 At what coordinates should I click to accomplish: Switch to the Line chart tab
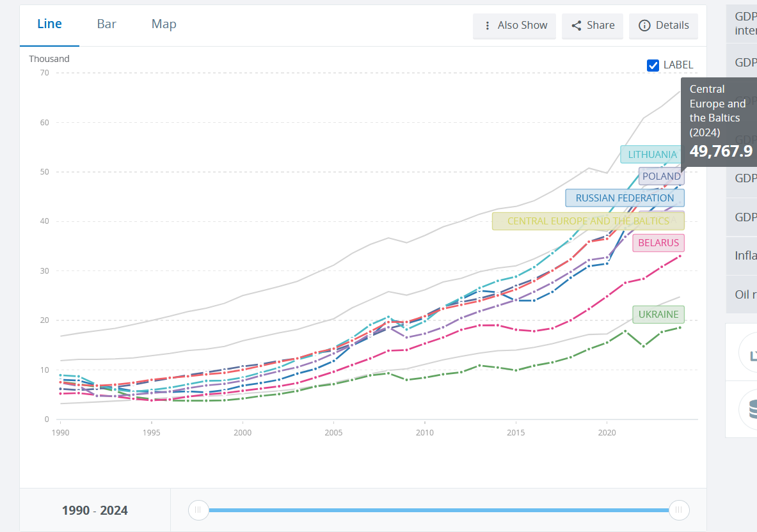(x=49, y=24)
